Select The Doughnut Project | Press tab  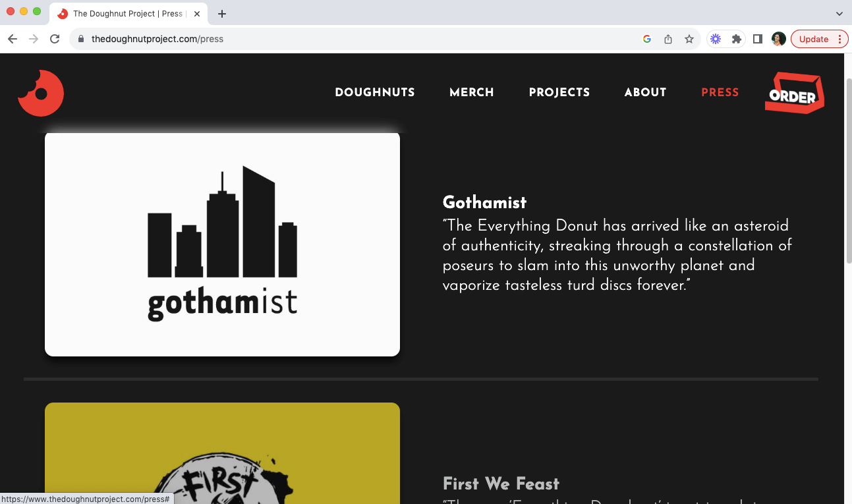(128, 13)
